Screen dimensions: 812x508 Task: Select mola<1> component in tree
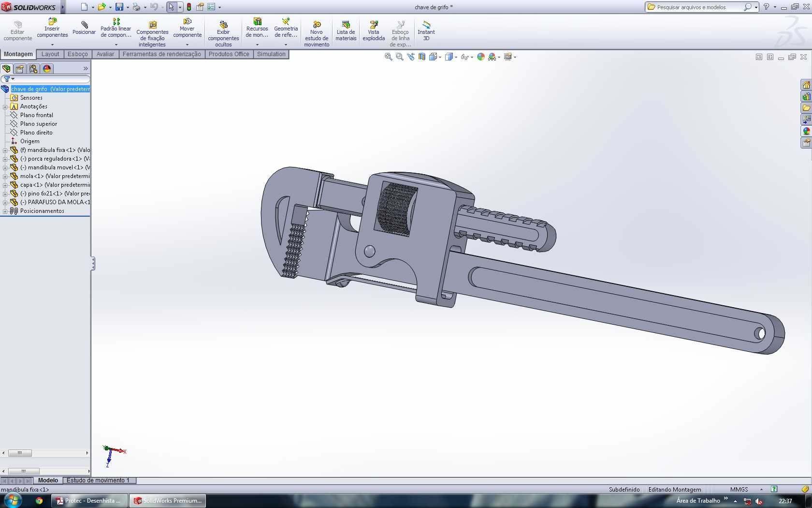coord(55,176)
